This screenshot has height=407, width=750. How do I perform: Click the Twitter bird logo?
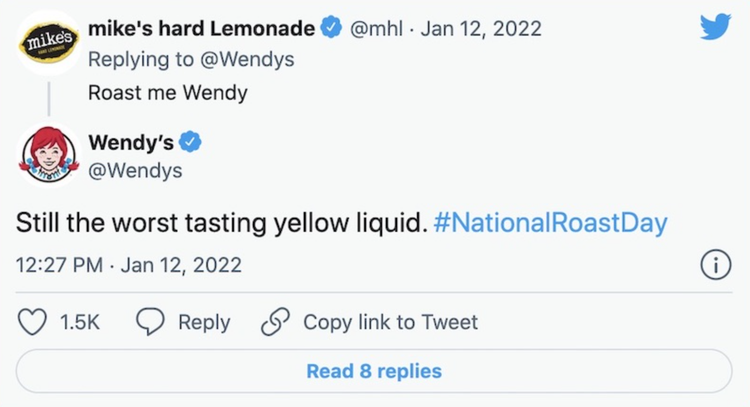tap(715, 27)
